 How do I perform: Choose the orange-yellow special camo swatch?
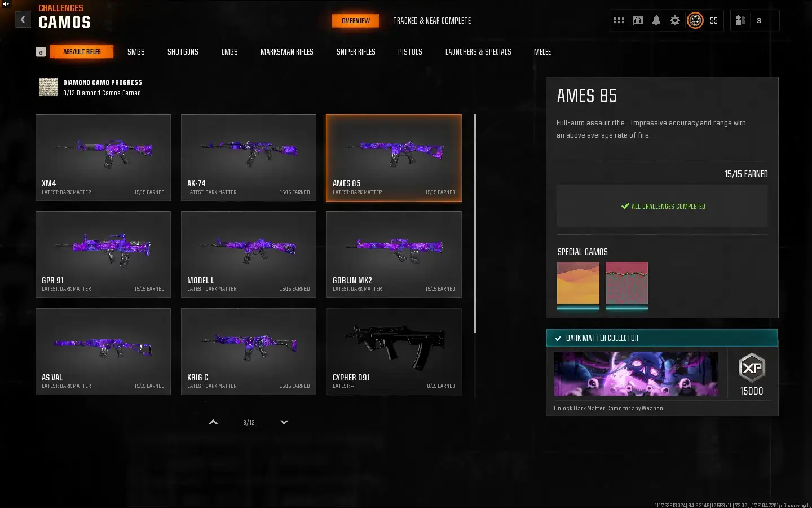[x=578, y=284]
